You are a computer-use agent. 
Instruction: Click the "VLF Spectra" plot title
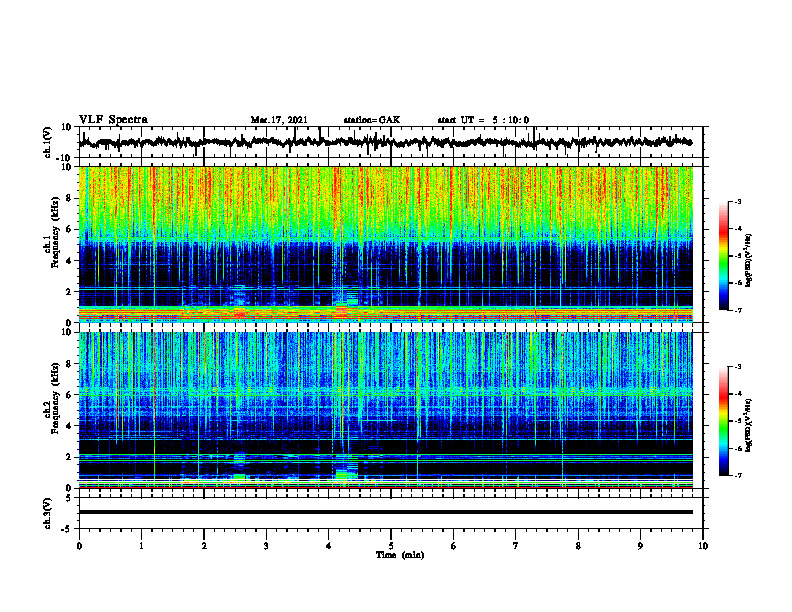pos(113,120)
